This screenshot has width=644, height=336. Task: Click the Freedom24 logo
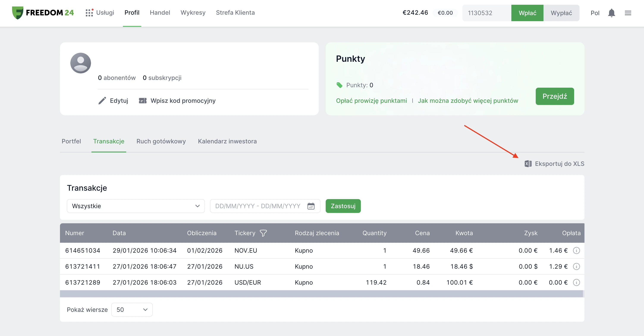43,13
